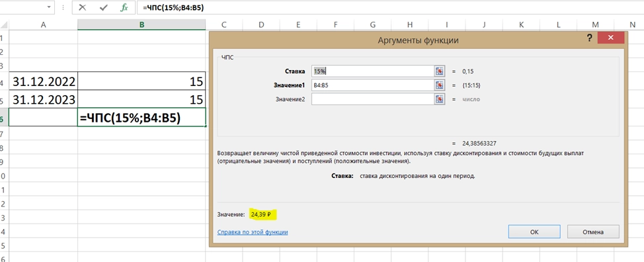Select cell B5 containing 15
644x262 pixels.
tap(141, 99)
